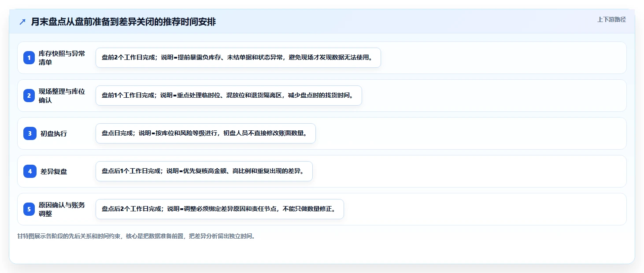Select step number 1 badge
644x273 pixels.
point(29,58)
